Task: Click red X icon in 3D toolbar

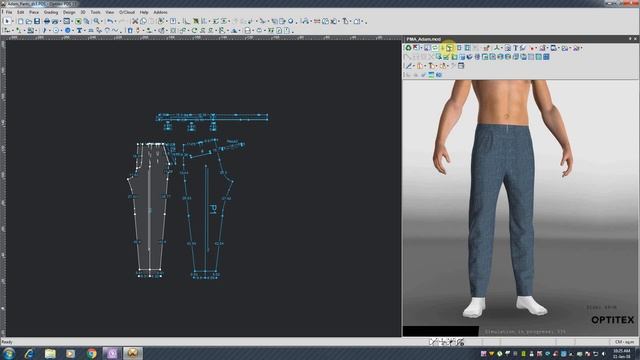Action: tap(416, 48)
